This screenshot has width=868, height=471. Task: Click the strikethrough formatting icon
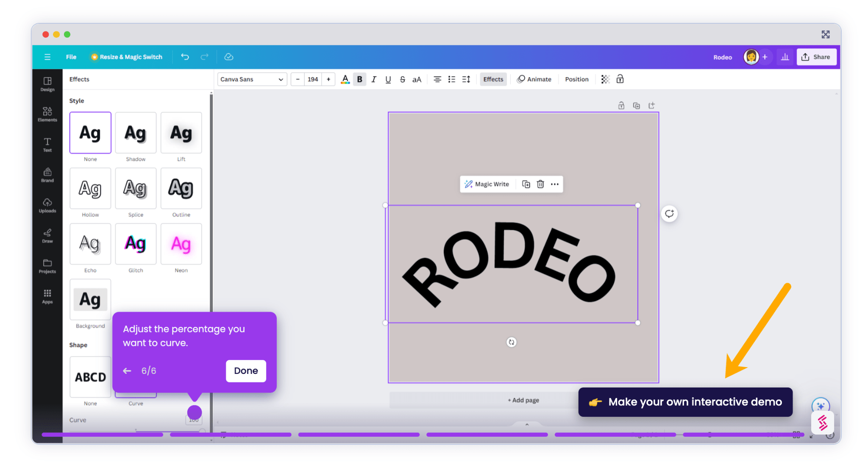tap(402, 79)
